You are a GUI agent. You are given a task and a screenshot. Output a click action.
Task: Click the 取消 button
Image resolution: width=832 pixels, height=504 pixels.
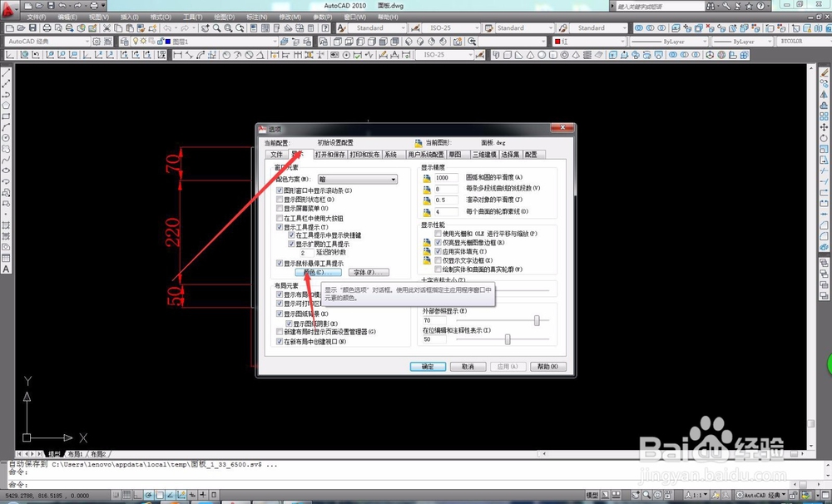coord(468,367)
